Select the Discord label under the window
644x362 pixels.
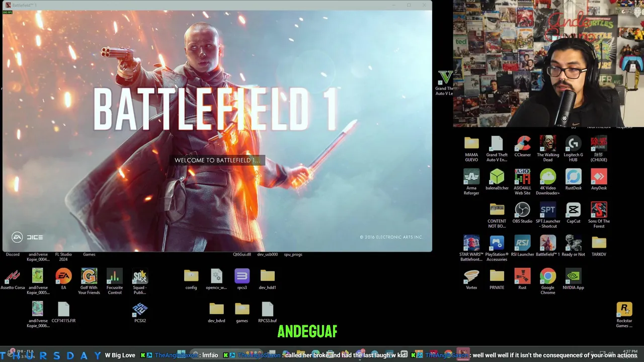click(x=13, y=254)
